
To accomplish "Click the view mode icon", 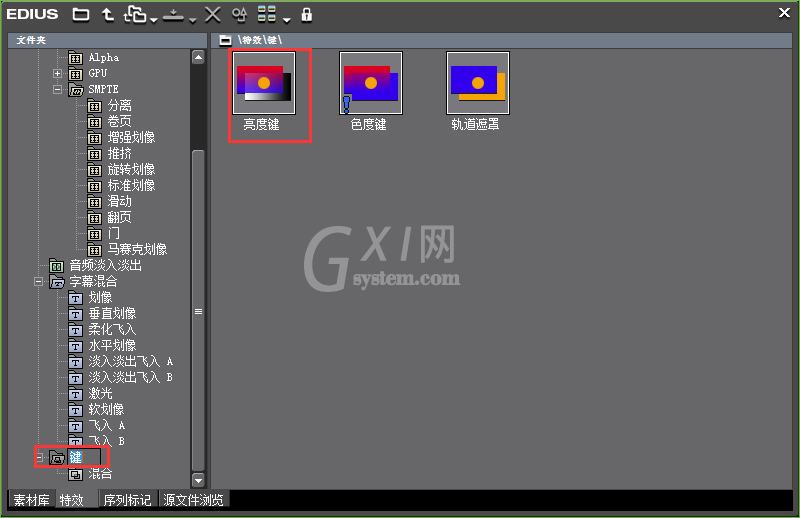I will [266, 14].
